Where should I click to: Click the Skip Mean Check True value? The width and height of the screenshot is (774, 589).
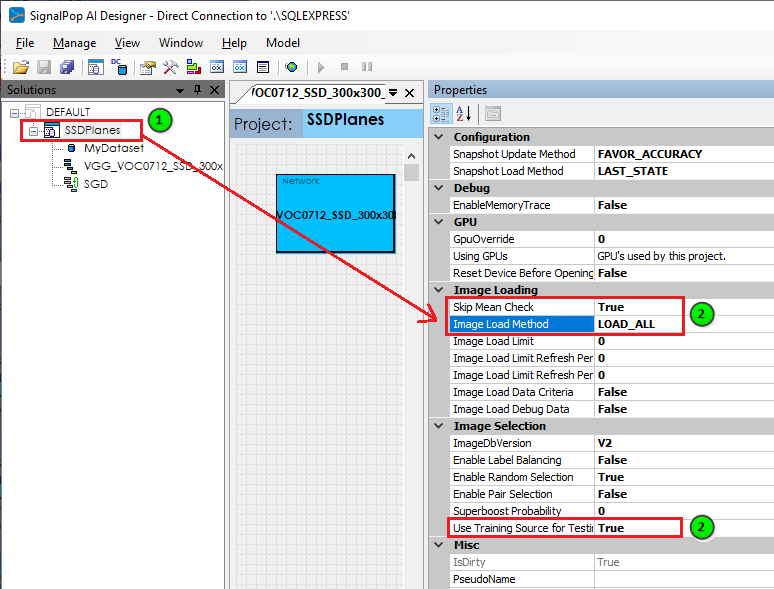pos(684,307)
